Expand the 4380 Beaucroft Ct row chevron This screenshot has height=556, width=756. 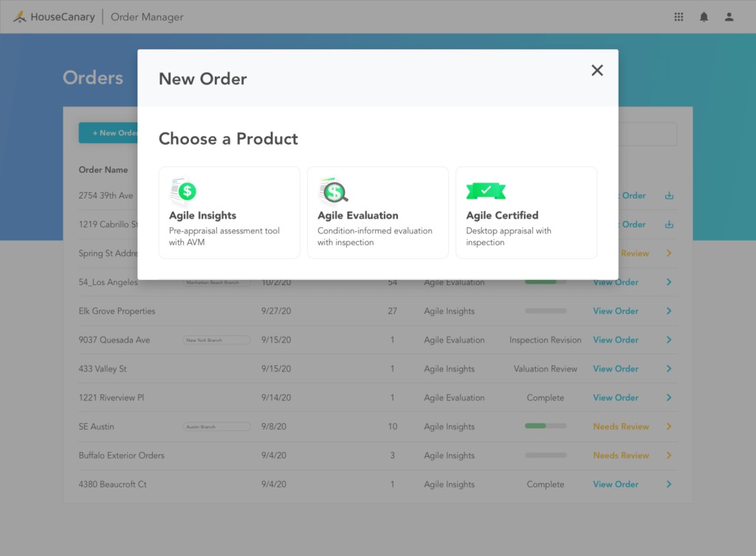click(x=669, y=484)
